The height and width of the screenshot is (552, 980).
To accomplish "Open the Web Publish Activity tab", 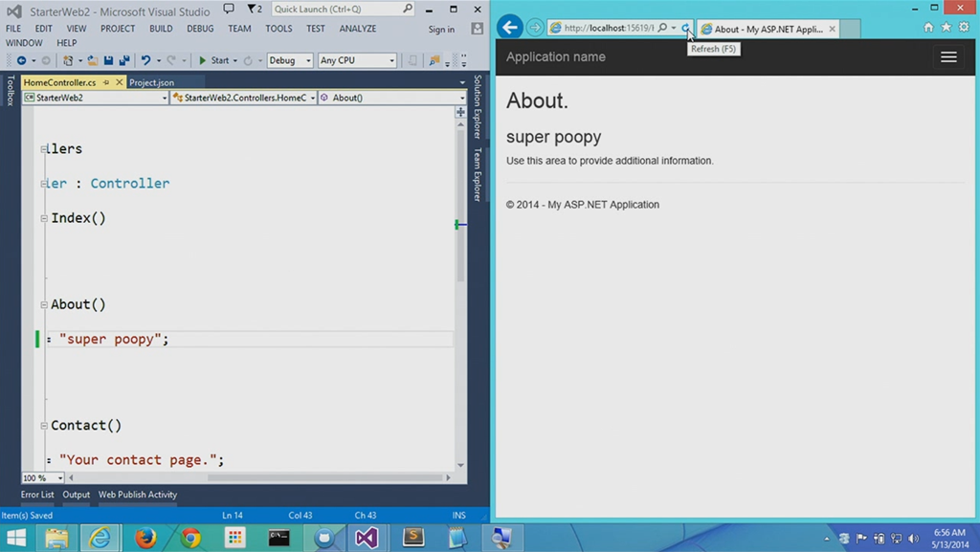I will (x=138, y=495).
